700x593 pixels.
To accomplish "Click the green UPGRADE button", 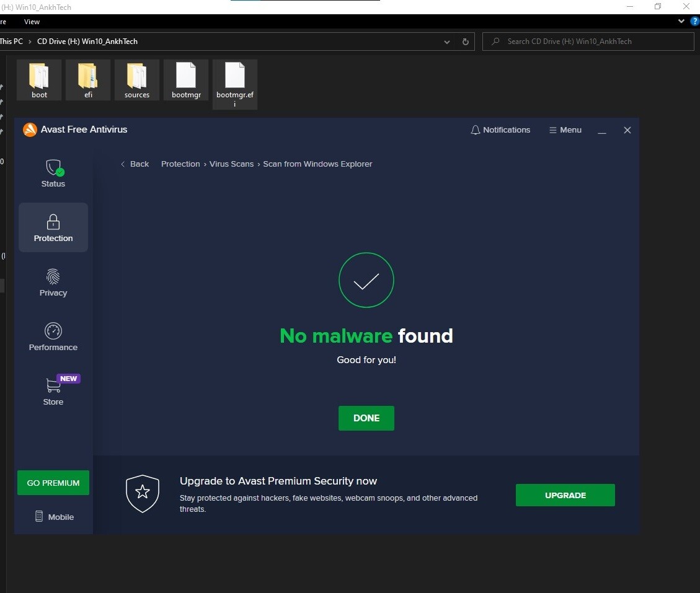I will (565, 495).
